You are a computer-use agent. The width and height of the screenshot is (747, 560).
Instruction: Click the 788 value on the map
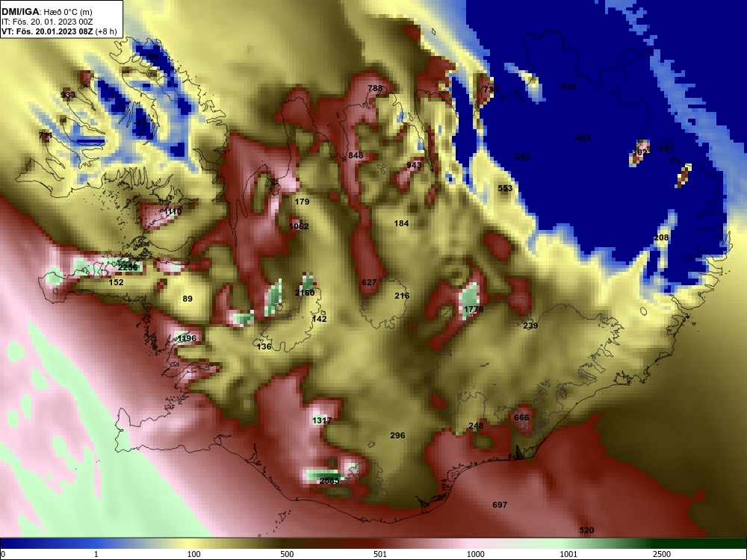pos(375,88)
